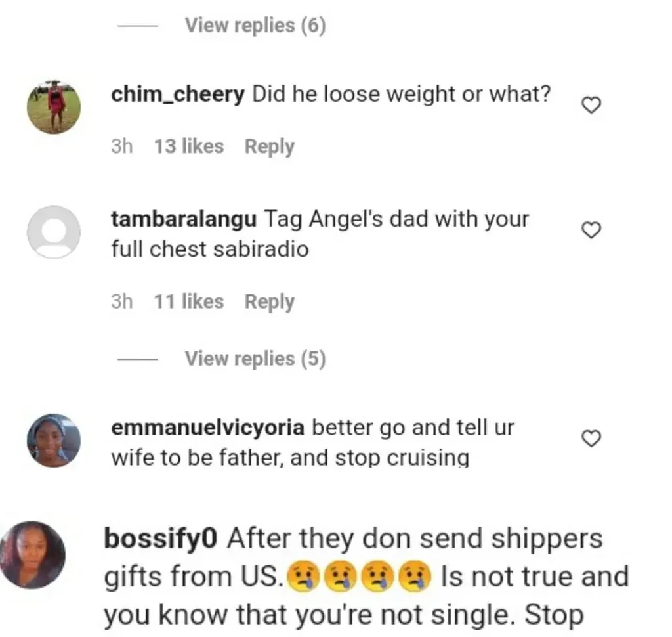The image size is (672, 637).
Task: Open tambaralangu username link
Action: 184,219
